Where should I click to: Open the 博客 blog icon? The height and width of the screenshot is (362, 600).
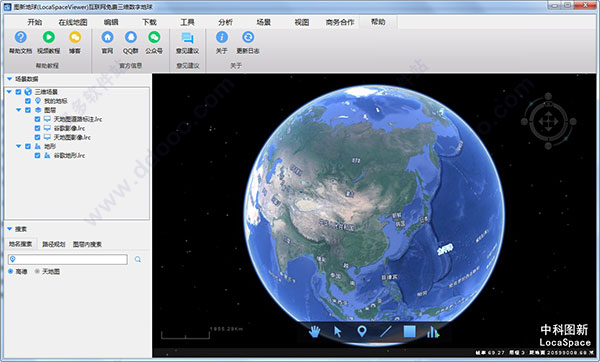(x=75, y=37)
